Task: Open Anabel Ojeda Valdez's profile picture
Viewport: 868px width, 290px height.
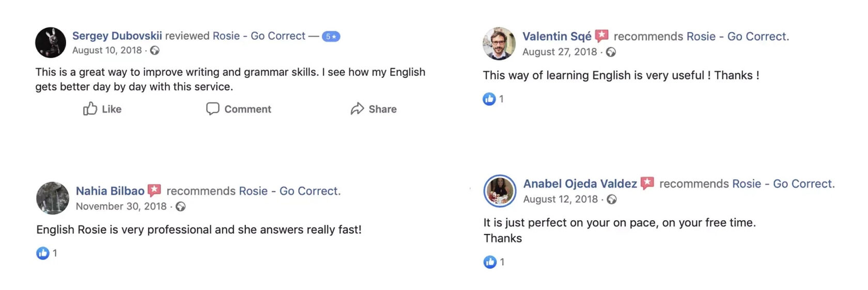Action: (x=500, y=191)
